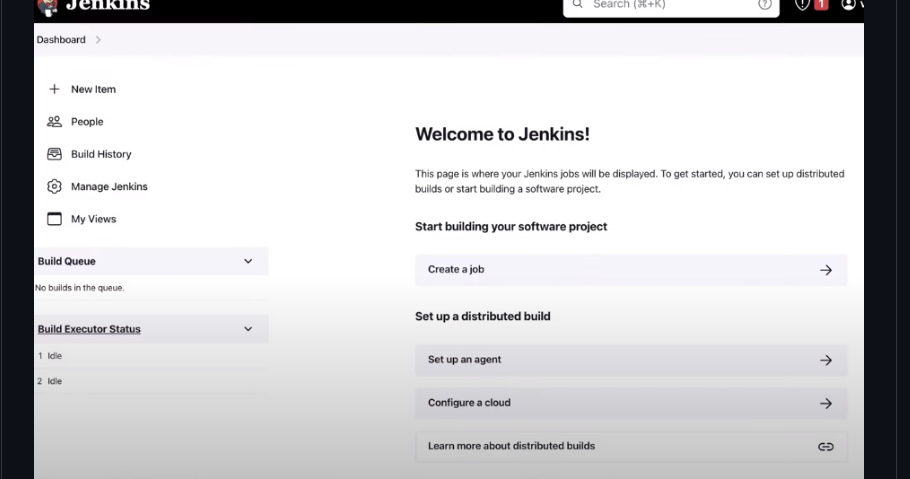Focus the Search input field
Image resolution: width=910 pixels, height=479 pixels.
671,5
